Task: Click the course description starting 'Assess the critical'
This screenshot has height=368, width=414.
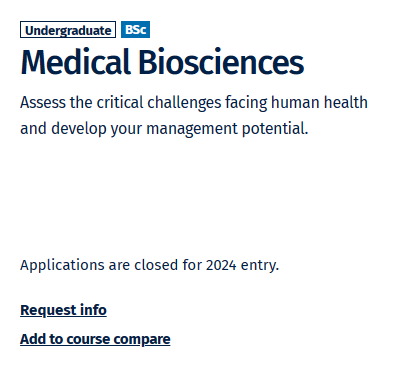Action: coord(194,115)
